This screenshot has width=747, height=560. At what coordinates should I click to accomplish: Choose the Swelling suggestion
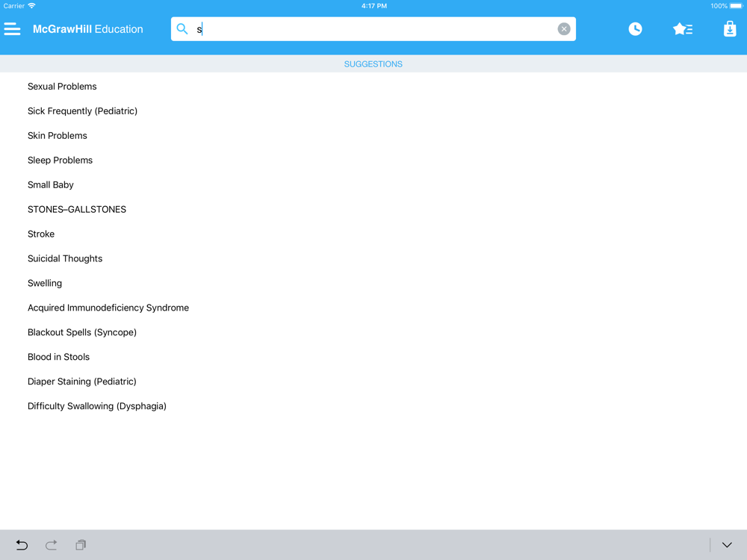tap(45, 283)
